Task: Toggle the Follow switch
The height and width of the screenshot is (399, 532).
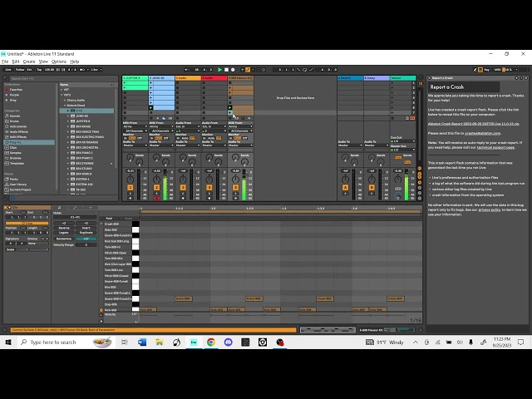Action: click(x=20, y=70)
